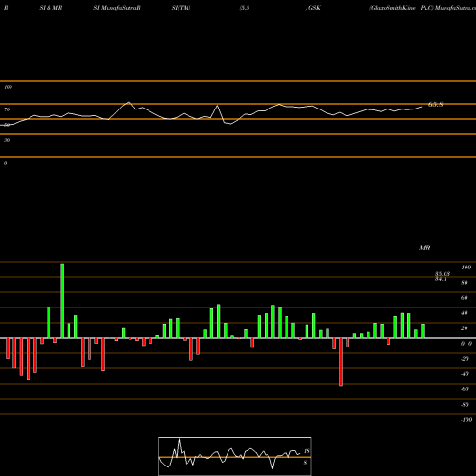This screenshot has width=476, height=476.
Task: Click the RSI value label 65.8
Action: coord(435,104)
